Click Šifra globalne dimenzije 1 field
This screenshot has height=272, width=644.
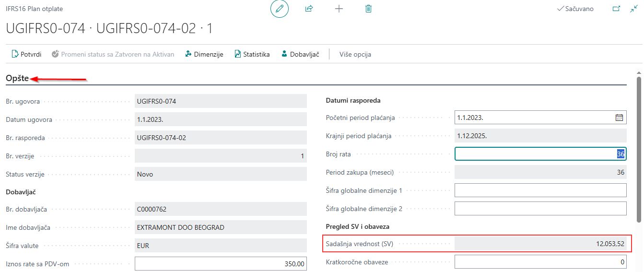540,190
